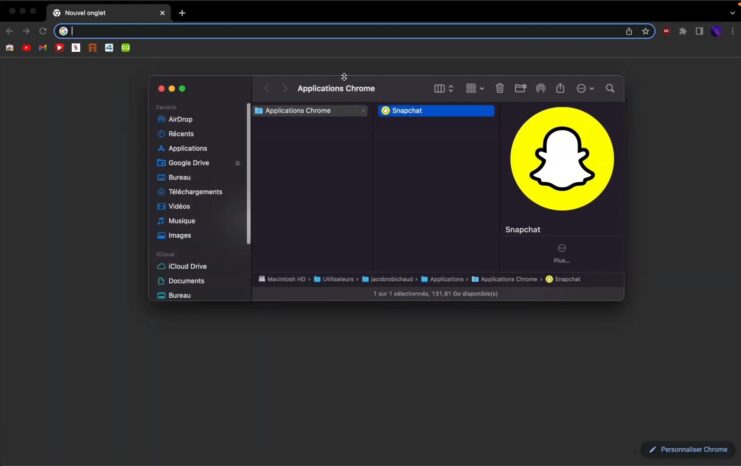Click the Chrome forward arrow
The image size is (741, 466).
click(x=26, y=31)
